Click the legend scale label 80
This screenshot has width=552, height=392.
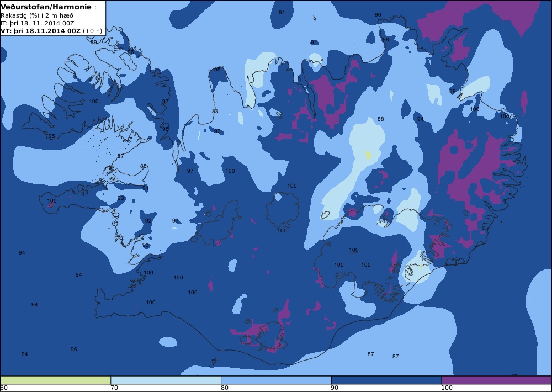pos(225,388)
